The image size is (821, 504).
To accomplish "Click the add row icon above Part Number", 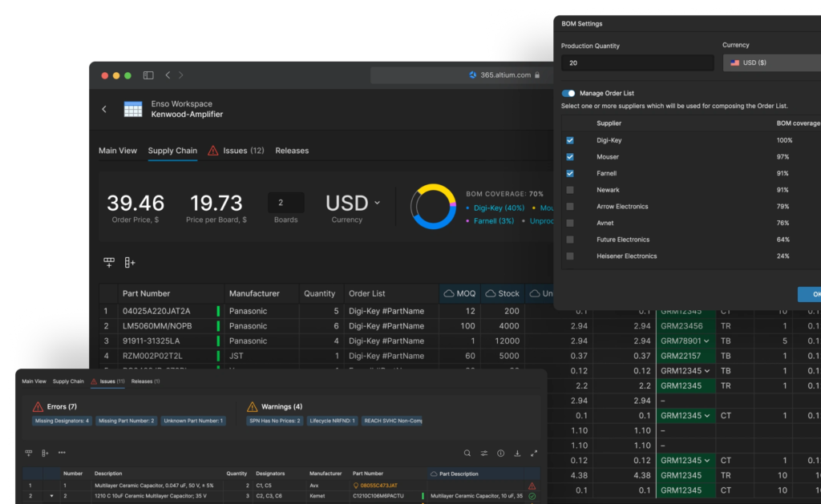I will coord(109,262).
